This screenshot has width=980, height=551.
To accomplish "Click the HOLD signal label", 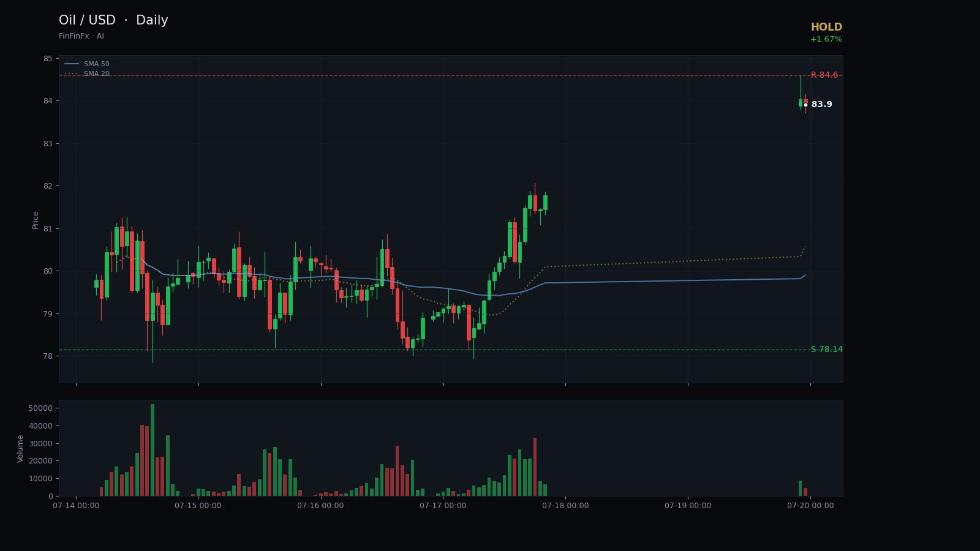I will 826,28.
